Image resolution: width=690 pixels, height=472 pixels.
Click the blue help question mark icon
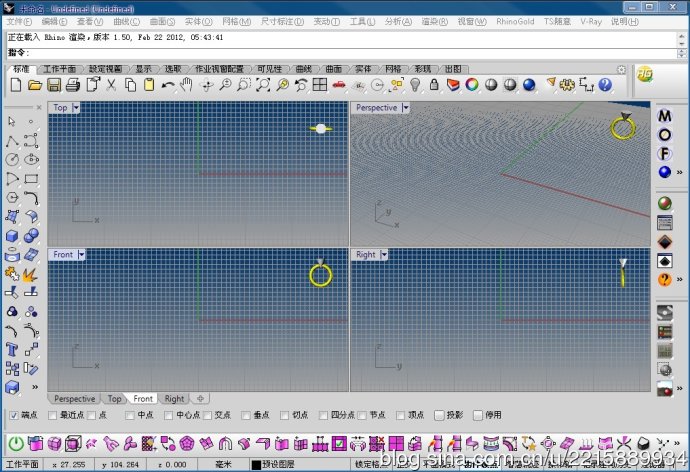(605, 85)
